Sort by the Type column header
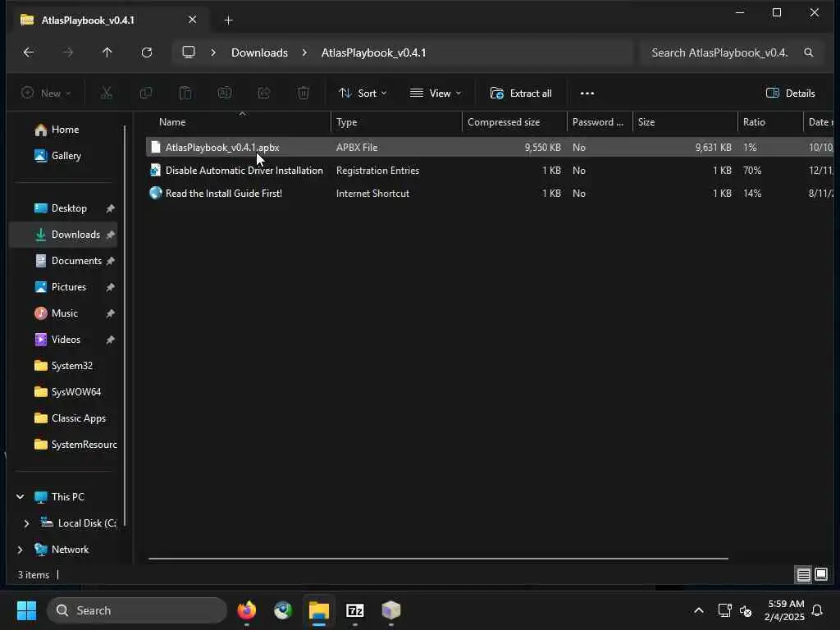This screenshot has height=630, width=840. (396, 122)
